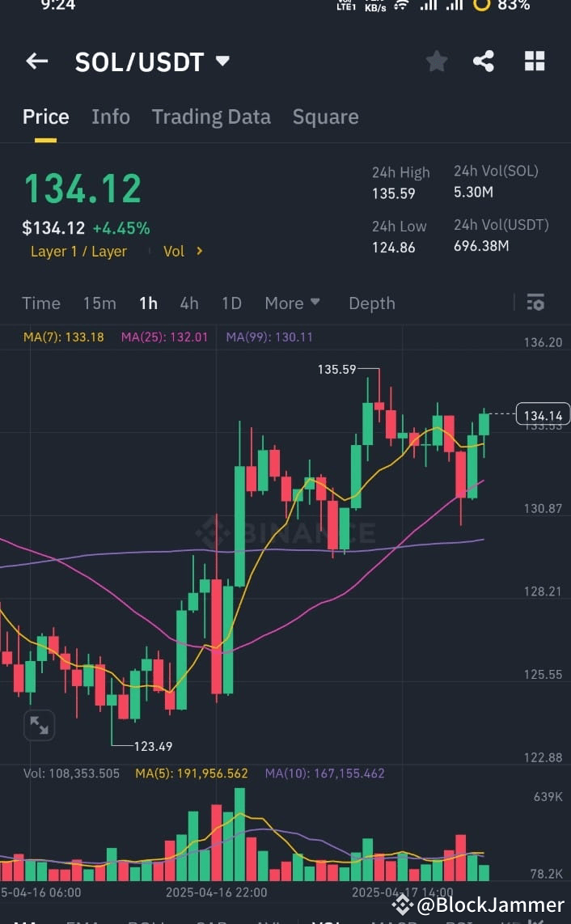Open sharing options via the share icon

[x=484, y=61]
